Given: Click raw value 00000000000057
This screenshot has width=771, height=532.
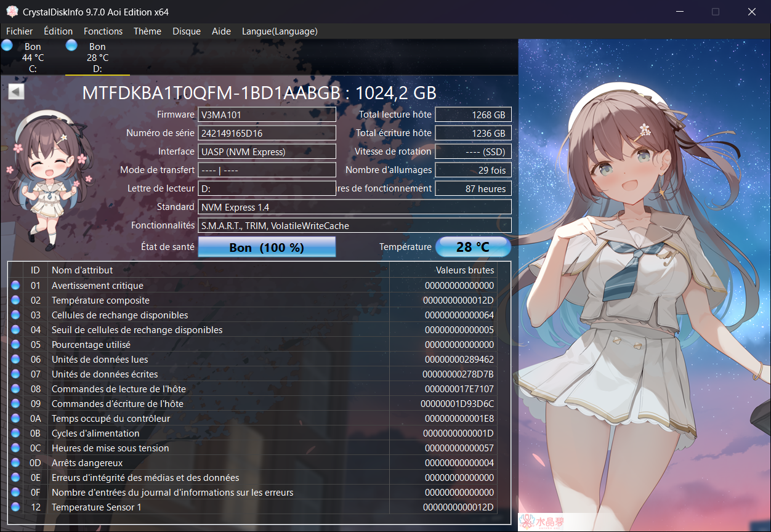Looking at the screenshot, I should click(x=459, y=448).
